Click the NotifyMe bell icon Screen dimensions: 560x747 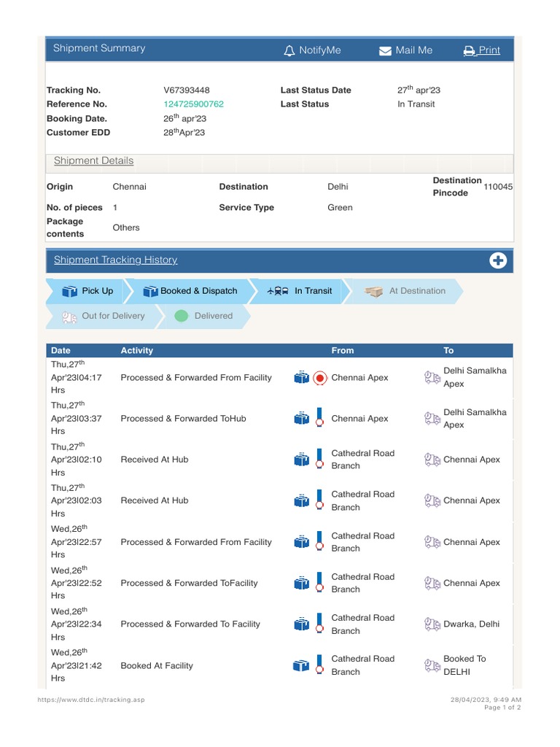coord(289,50)
